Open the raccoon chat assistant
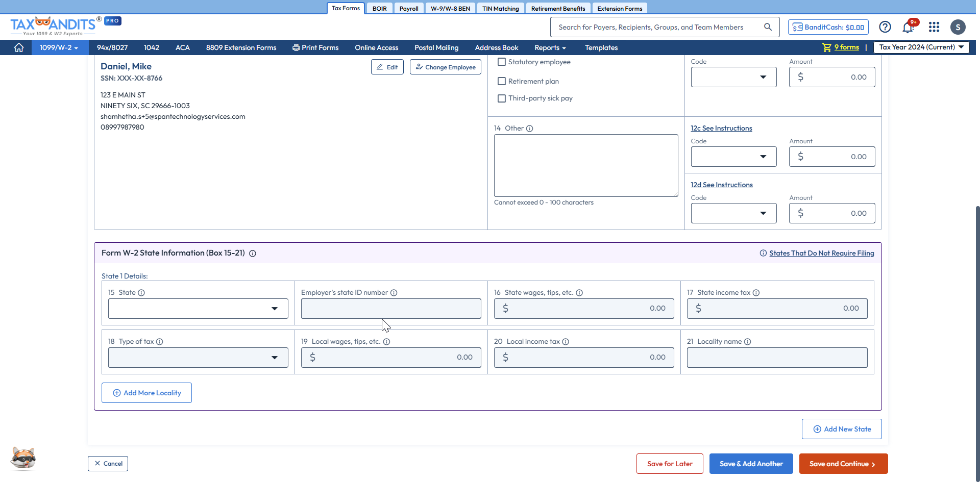 [23, 458]
